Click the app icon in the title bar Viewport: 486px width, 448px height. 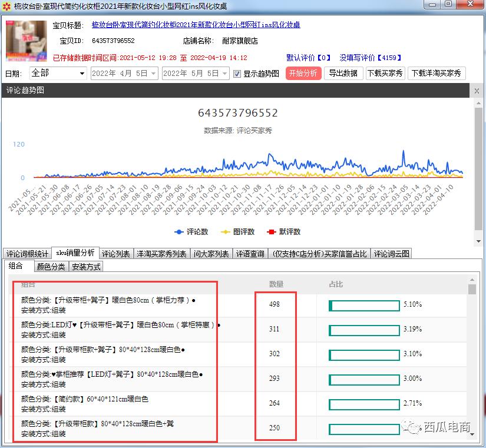coord(7,6)
